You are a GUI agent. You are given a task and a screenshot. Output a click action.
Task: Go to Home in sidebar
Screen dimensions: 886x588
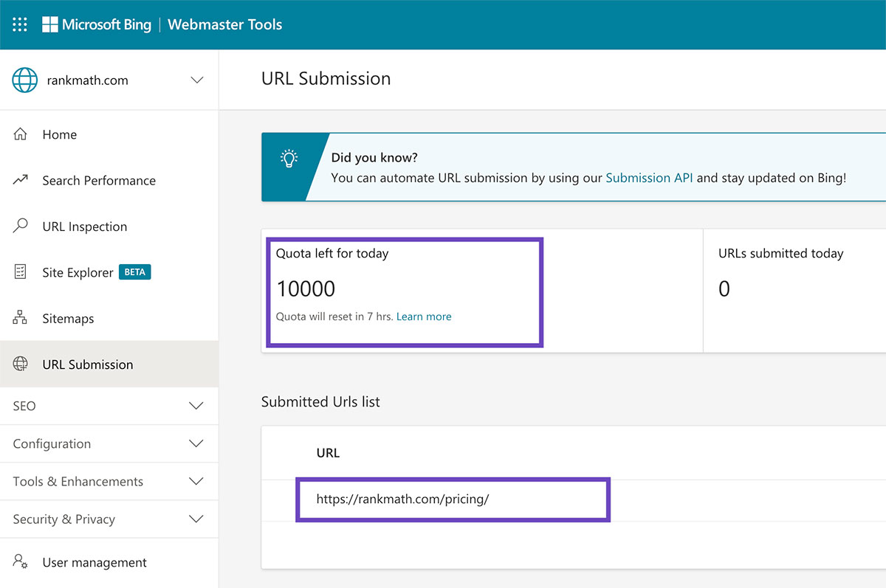click(x=109, y=134)
